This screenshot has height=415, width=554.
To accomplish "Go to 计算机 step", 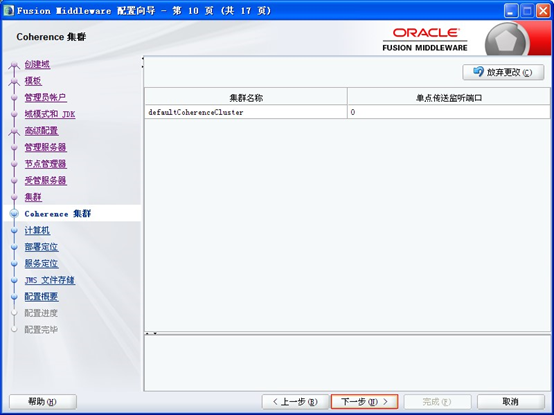I will coord(37,230).
